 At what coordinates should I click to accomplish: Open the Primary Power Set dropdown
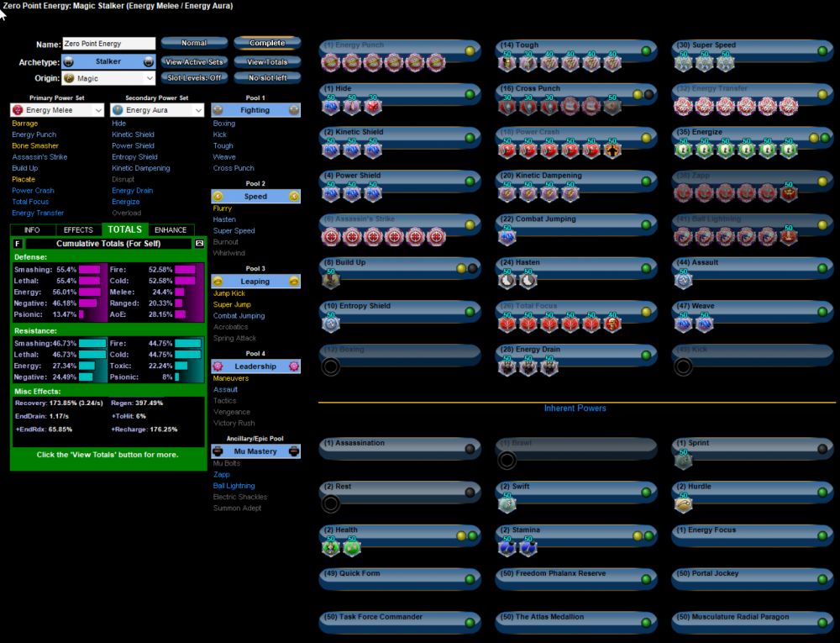56,109
